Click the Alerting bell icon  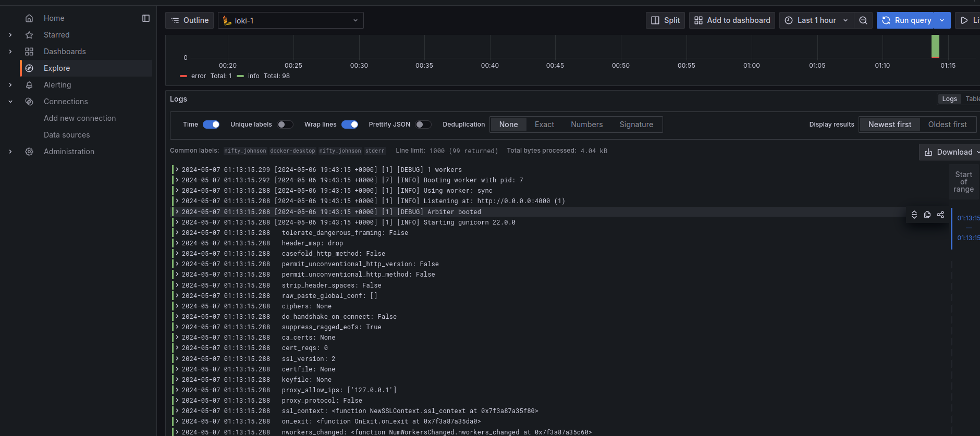tap(29, 85)
